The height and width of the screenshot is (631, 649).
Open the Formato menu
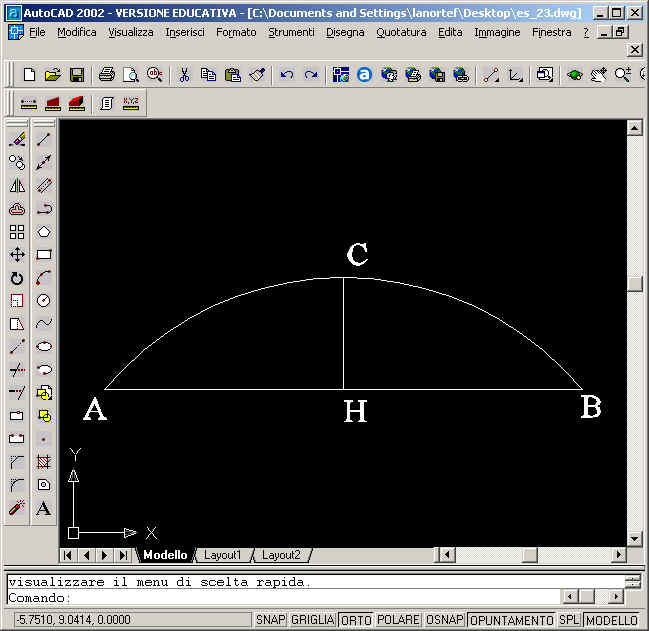tap(236, 32)
